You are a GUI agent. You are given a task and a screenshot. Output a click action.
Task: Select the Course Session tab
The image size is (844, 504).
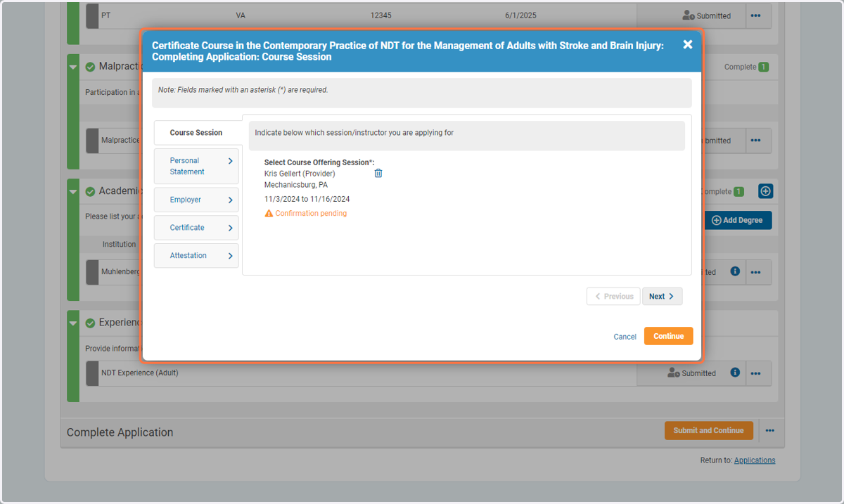pyautogui.click(x=196, y=132)
